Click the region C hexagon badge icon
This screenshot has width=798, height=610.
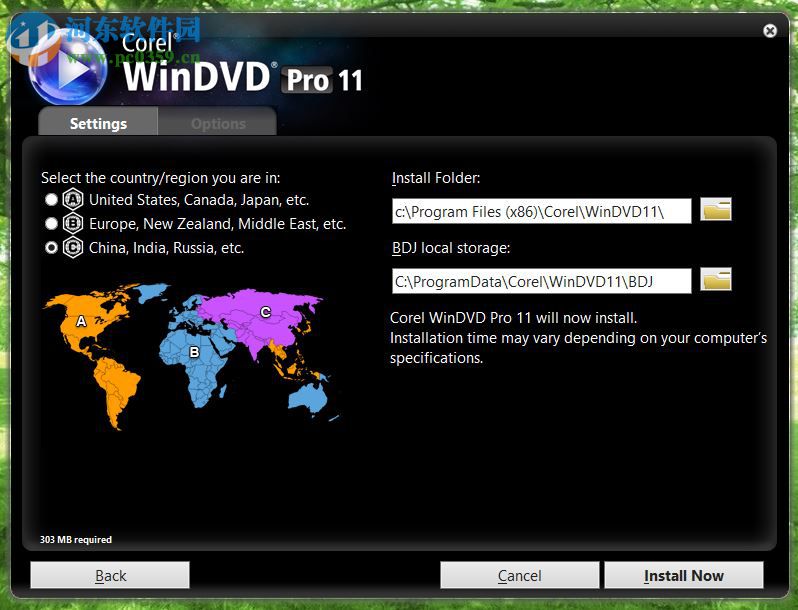coord(73,247)
